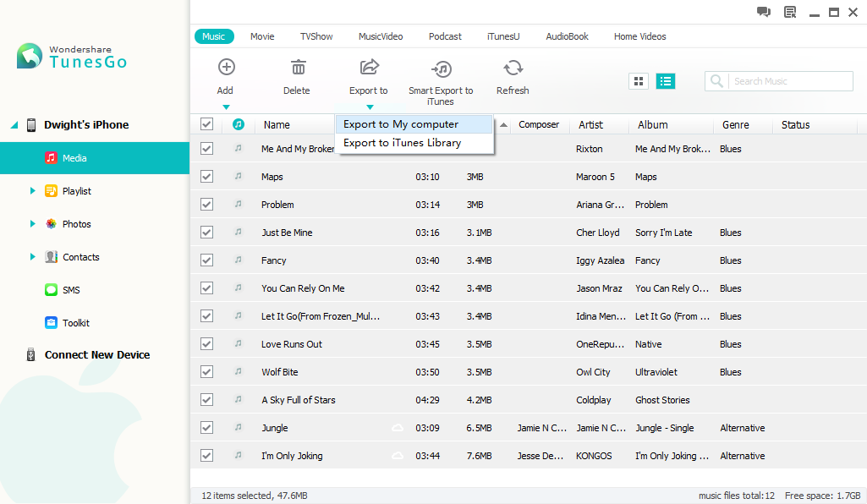Open SMS in the sidebar
This screenshot has height=504, width=867.
[71, 290]
